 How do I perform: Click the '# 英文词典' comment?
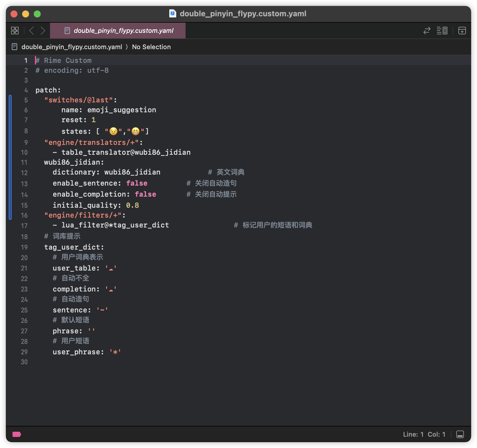[x=226, y=172]
